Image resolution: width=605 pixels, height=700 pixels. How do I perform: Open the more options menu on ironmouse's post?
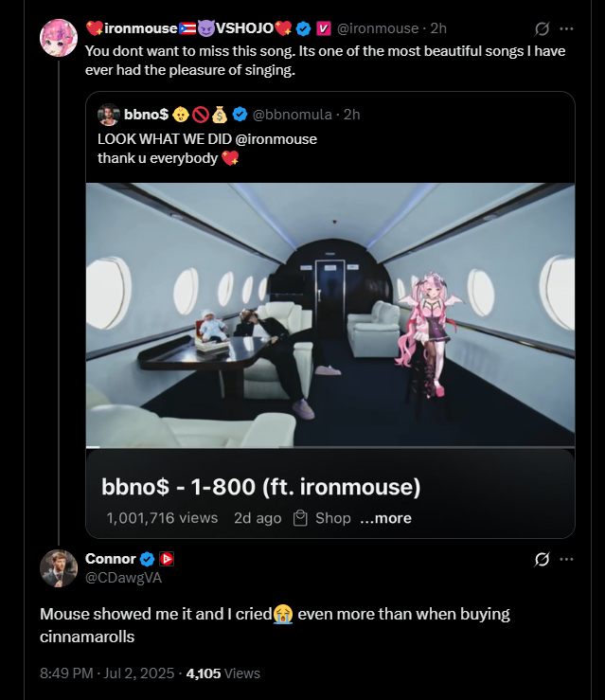point(567,28)
